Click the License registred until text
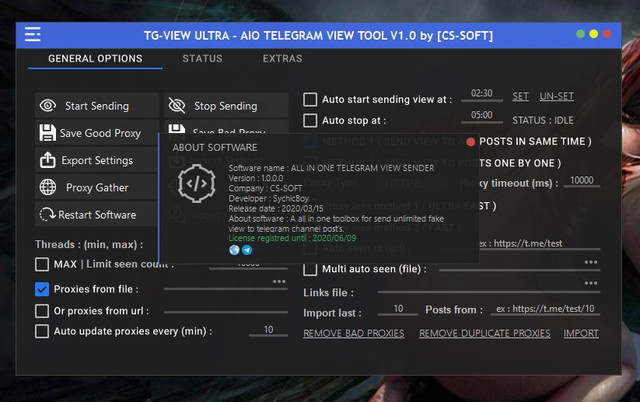 (x=292, y=238)
